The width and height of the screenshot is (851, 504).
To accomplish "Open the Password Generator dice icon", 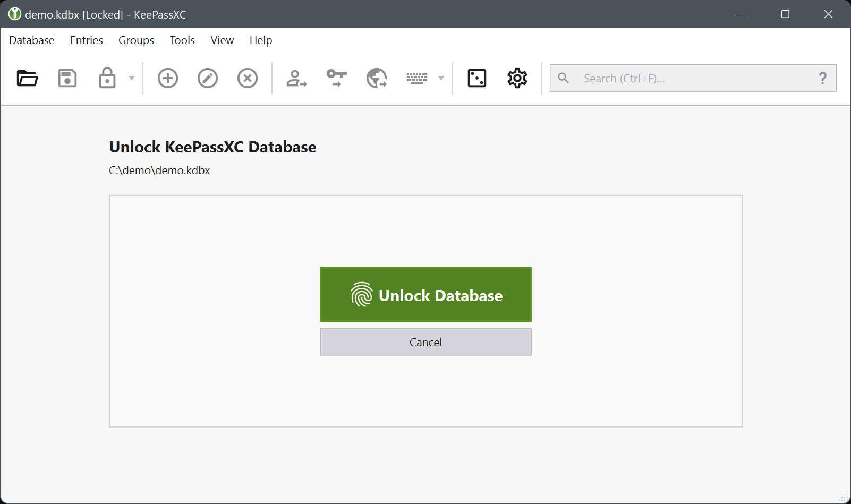I will click(477, 78).
